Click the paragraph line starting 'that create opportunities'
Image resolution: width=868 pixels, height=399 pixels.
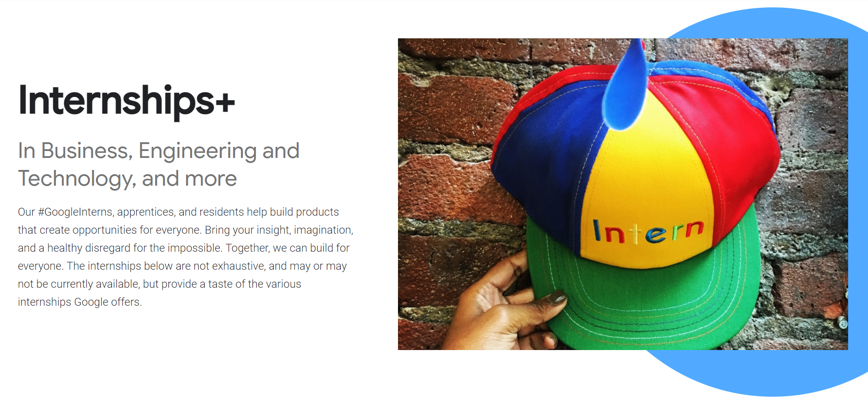pyautogui.click(x=186, y=230)
